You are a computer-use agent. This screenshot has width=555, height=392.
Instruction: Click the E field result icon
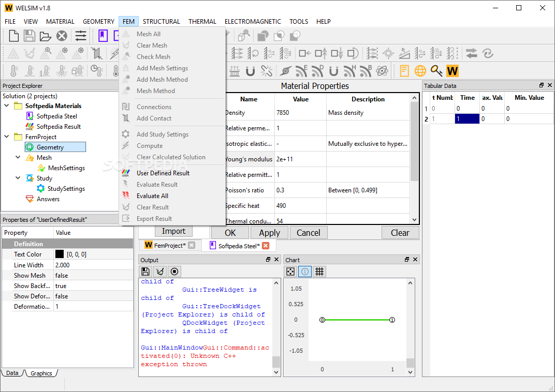click(x=301, y=71)
